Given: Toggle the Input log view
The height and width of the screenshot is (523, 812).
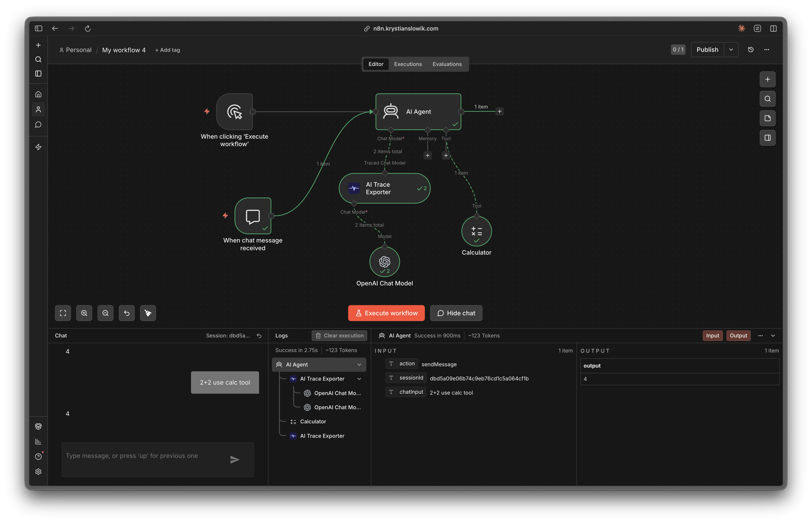Looking at the screenshot, I should pyautogui.click(x=712, y=335).
